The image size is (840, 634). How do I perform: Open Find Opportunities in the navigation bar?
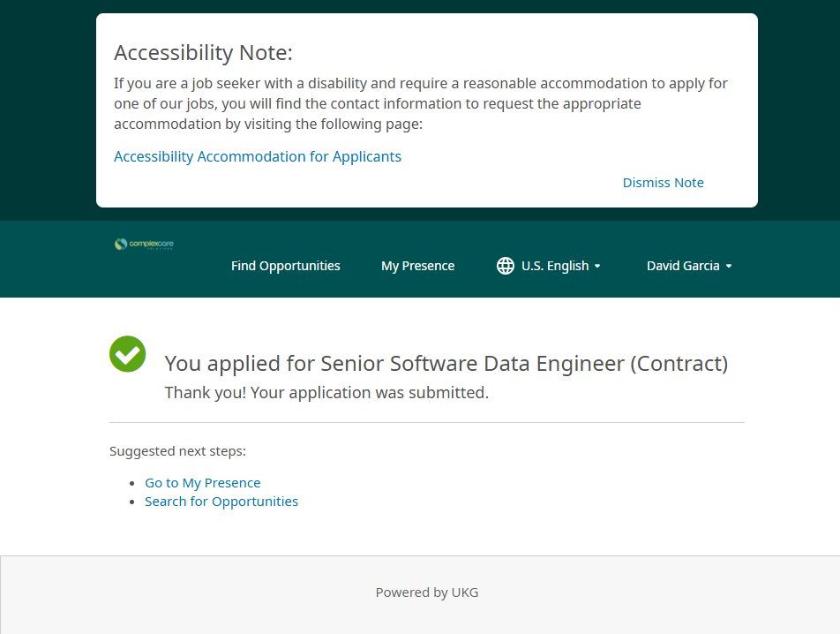[x=285, y=266]
